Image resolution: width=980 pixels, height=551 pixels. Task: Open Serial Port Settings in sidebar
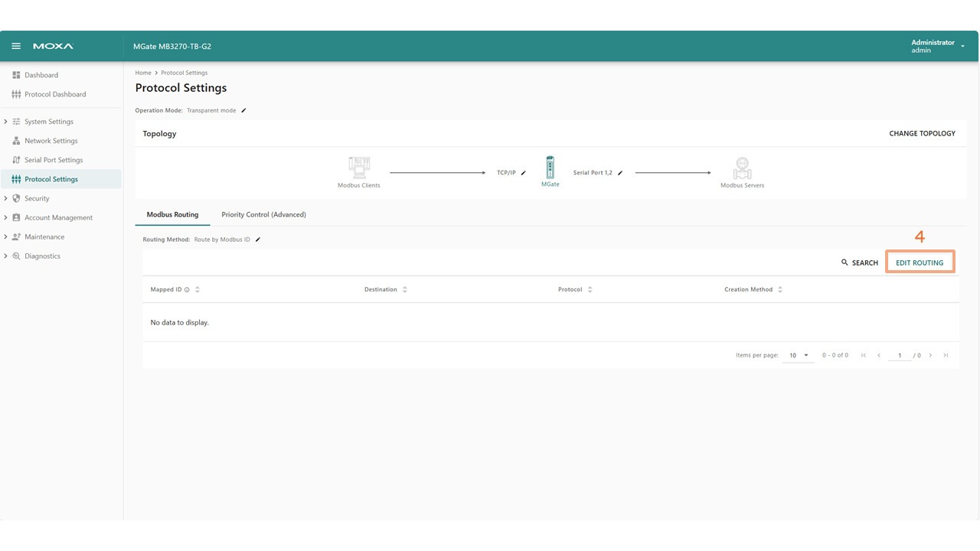click(54, 160)
